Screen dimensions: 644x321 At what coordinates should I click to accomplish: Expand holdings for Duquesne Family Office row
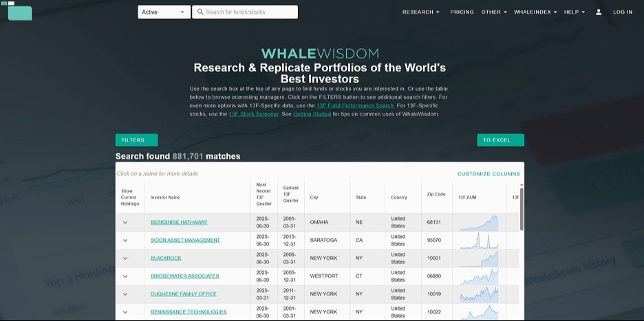(x=125, y=294)
